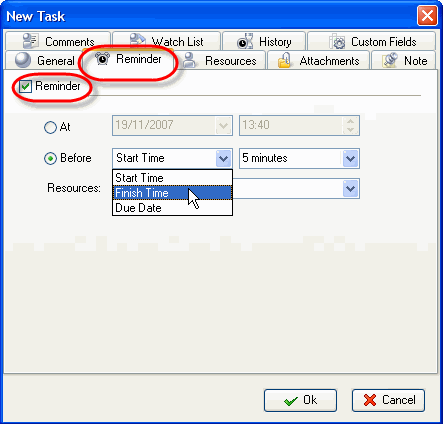Click the Attachments lock icon
The width and height of the screenshot is (443, 424).
click(284, 60)
